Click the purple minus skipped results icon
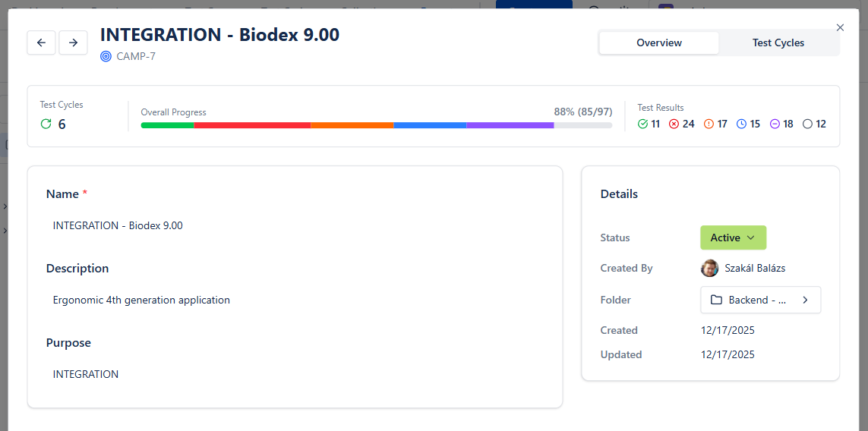This screenshot has height=431, width=868. tap(775, 124)
